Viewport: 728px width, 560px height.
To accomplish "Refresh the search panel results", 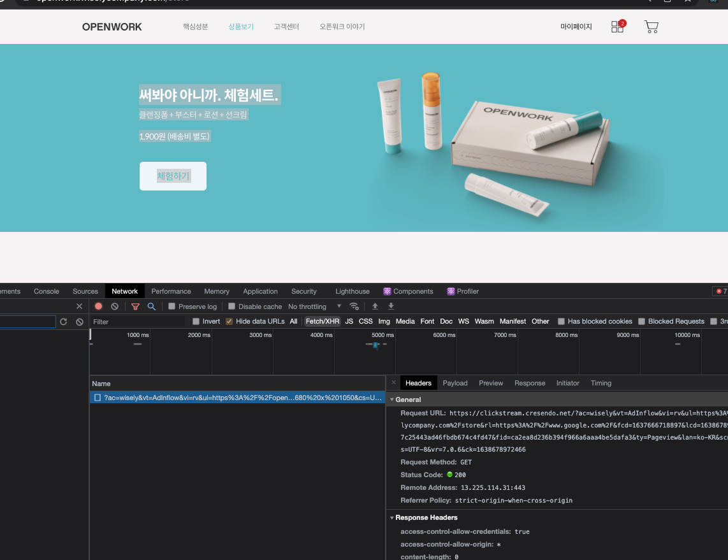I will point(64,322).
